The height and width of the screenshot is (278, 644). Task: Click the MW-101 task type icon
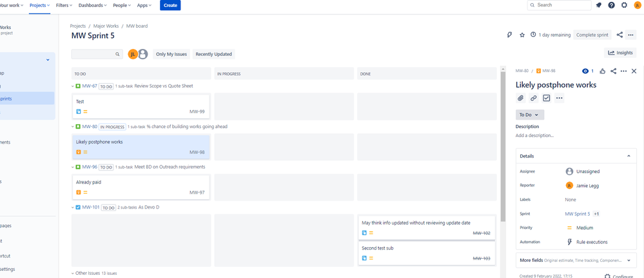click(77, 207)
